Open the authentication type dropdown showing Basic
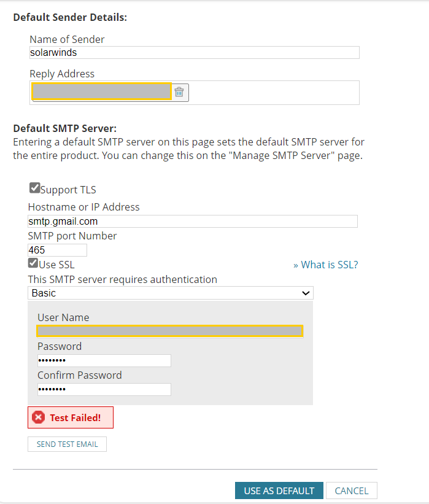This screenshot has width=429, height=504. (x=171, y=293)
